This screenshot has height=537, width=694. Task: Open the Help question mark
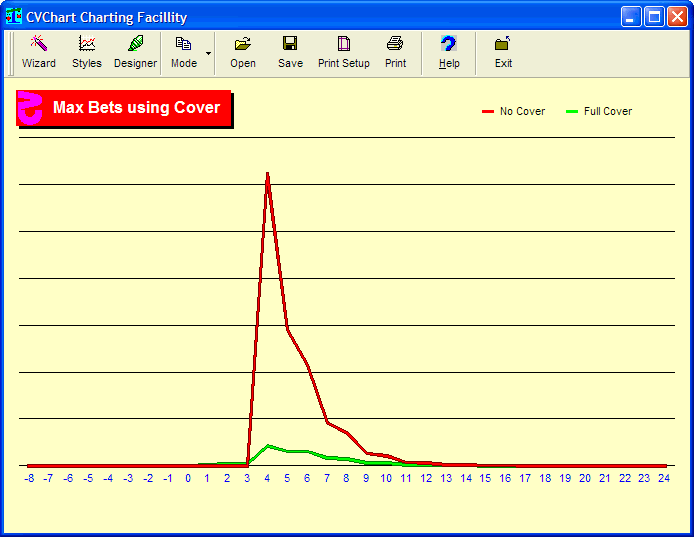(x=449, y=52)
